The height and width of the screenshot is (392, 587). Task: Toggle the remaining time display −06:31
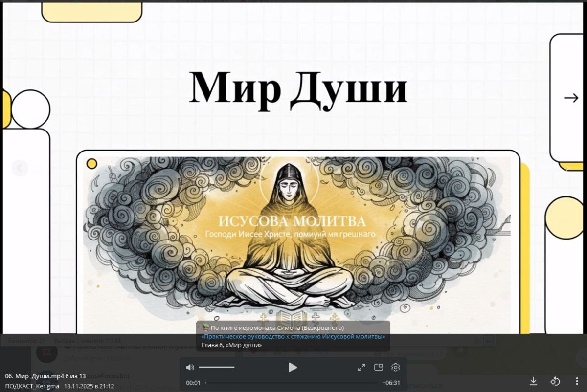[x=391, y=383]
